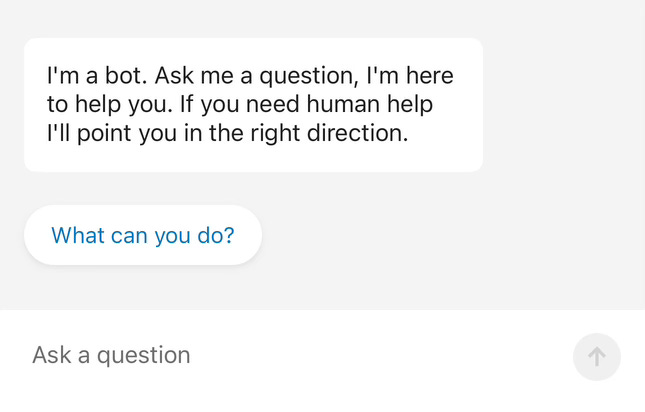Click the white message composer bar
645x412 pixels.
322,361
